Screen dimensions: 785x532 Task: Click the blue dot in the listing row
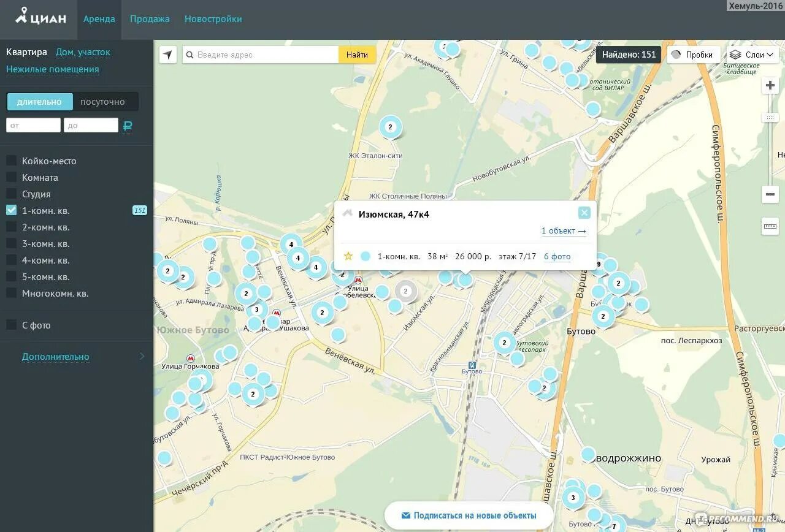366,256
